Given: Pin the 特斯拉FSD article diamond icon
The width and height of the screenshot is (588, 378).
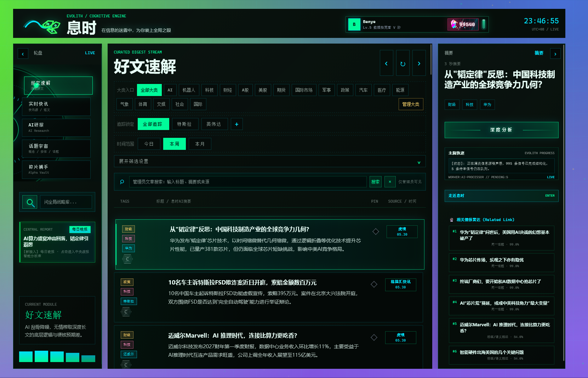Looking at the screenshot, I should (374, 284).
